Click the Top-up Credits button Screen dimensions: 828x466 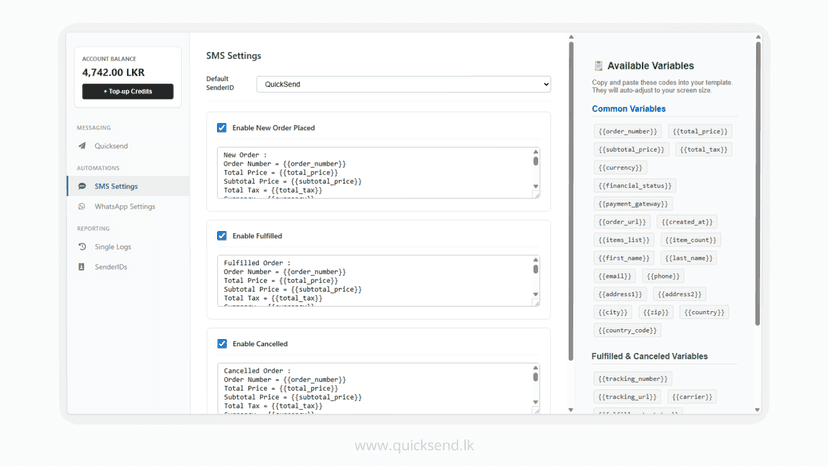(128, 91)
